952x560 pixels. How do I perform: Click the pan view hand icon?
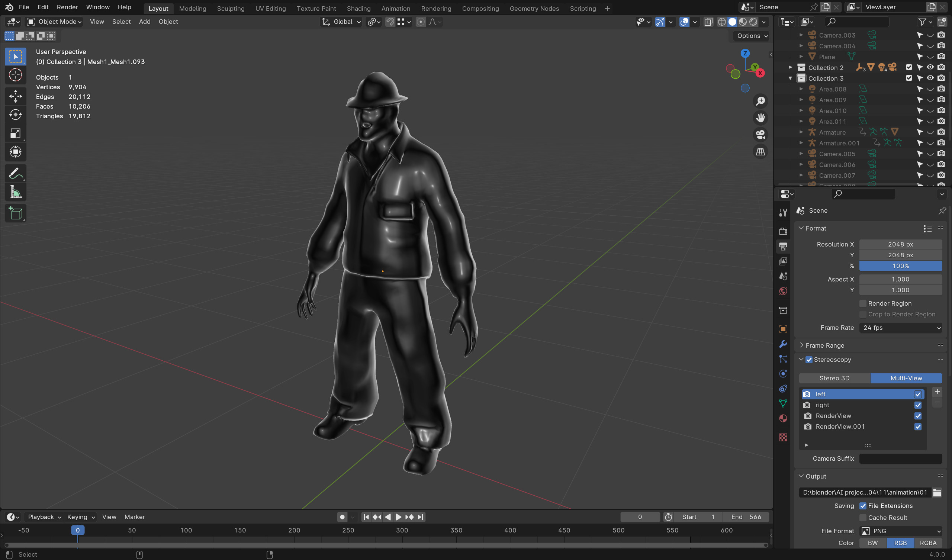pos(760,118)
